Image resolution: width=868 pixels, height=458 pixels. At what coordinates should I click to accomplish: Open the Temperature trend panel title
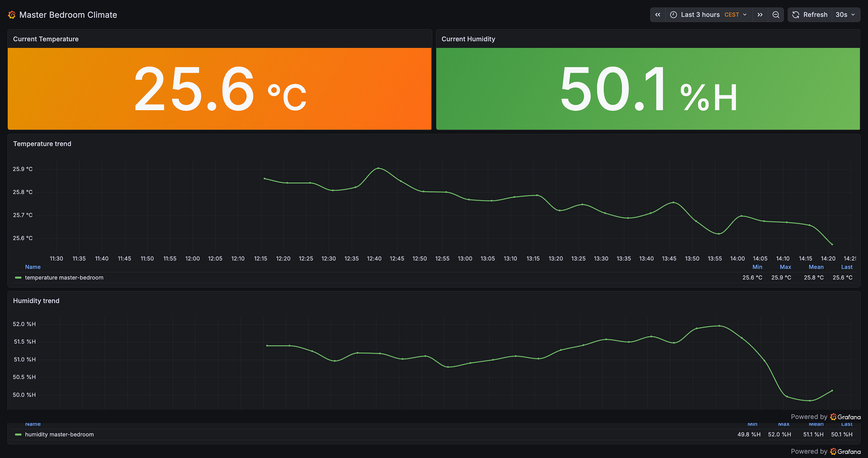pyautogui.click(x=42, y=144)
